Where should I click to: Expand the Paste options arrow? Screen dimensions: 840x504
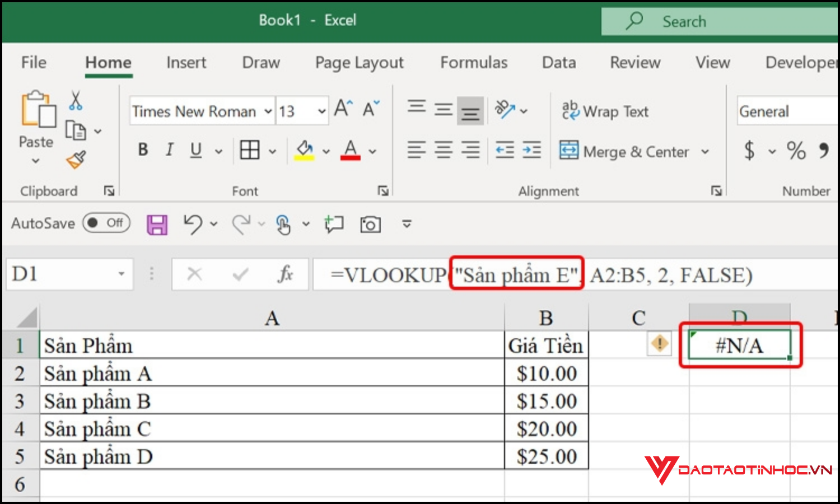36,161
